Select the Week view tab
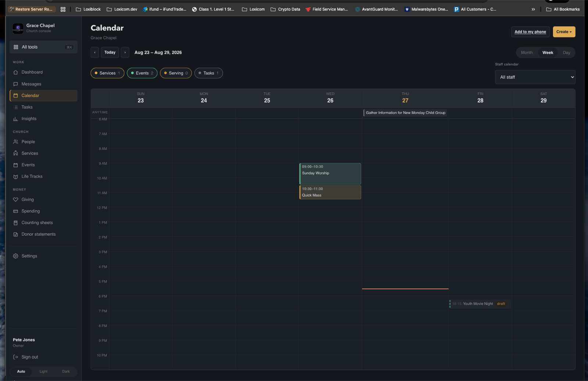Screen dimensions: 588x381 coord(548,52)
